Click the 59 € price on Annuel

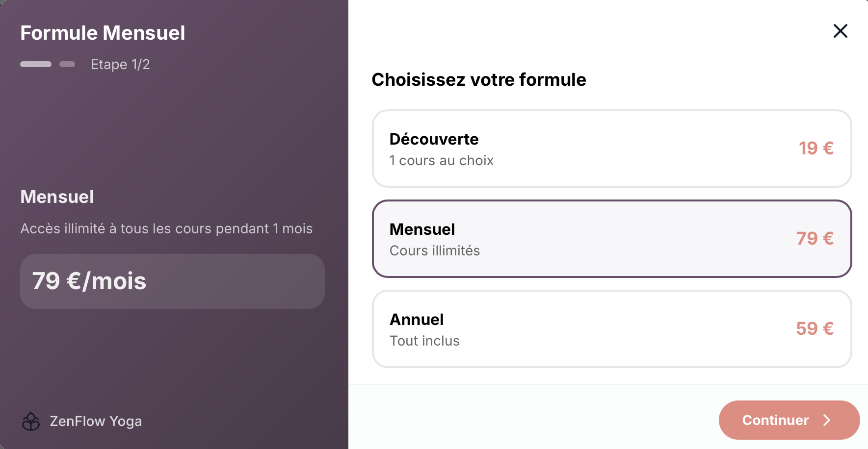pos(815,328)
